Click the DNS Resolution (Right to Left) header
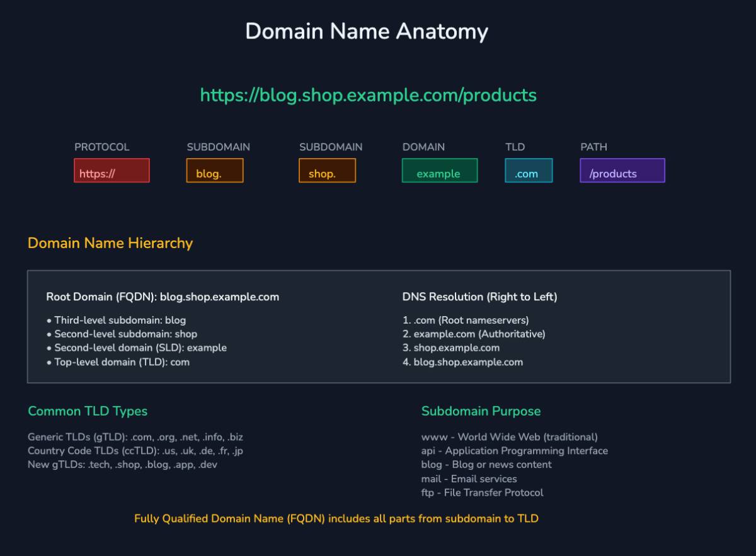Screen dimensions: 756x556 coord(479,297)
